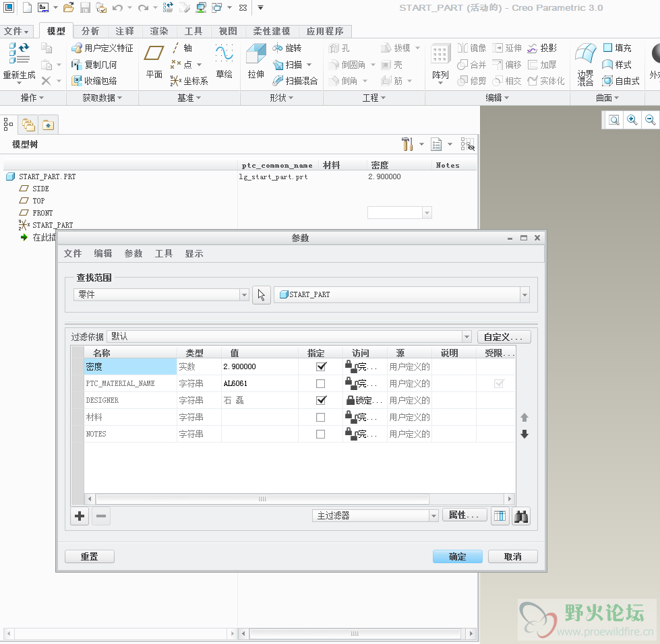The height and width of the screenshot is (644, 660).
Task: Open the Style (样式) surface tool
Action: [617, 65]
